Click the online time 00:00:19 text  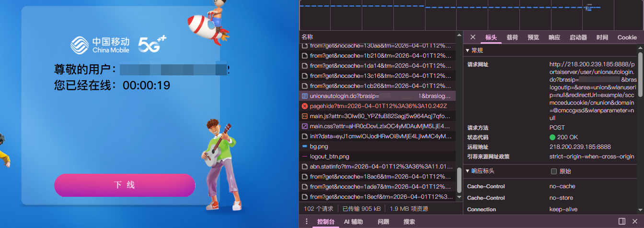pyautogui.click(x=147, y=85)
